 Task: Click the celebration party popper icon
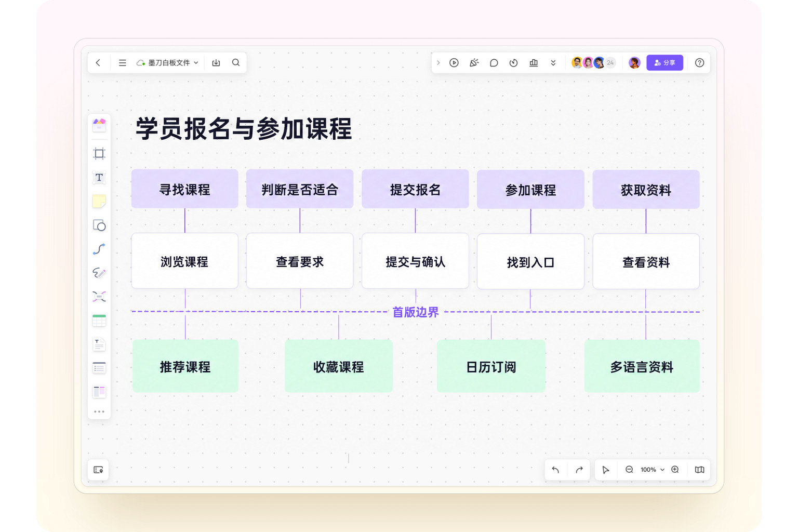pos(474,63)
